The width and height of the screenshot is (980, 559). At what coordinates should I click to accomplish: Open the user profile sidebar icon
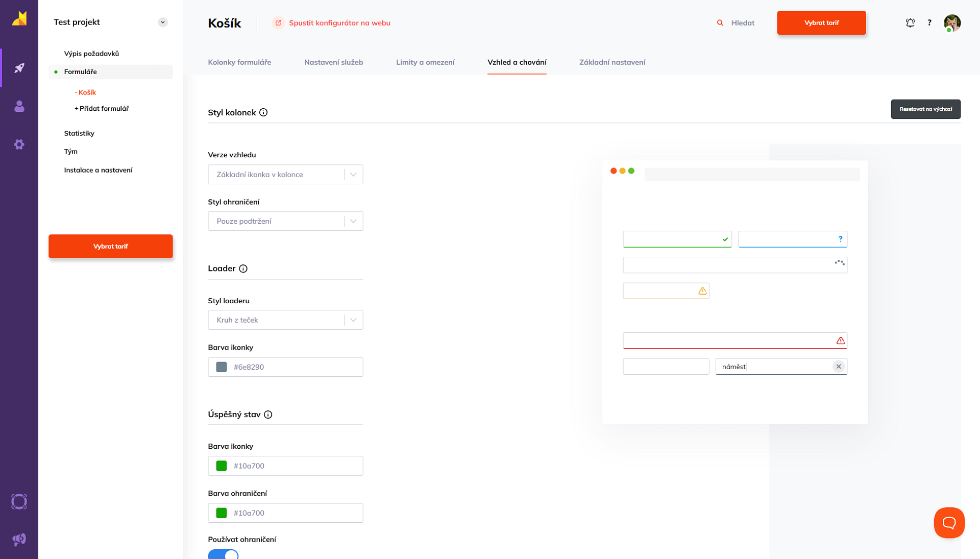(19, 106)
